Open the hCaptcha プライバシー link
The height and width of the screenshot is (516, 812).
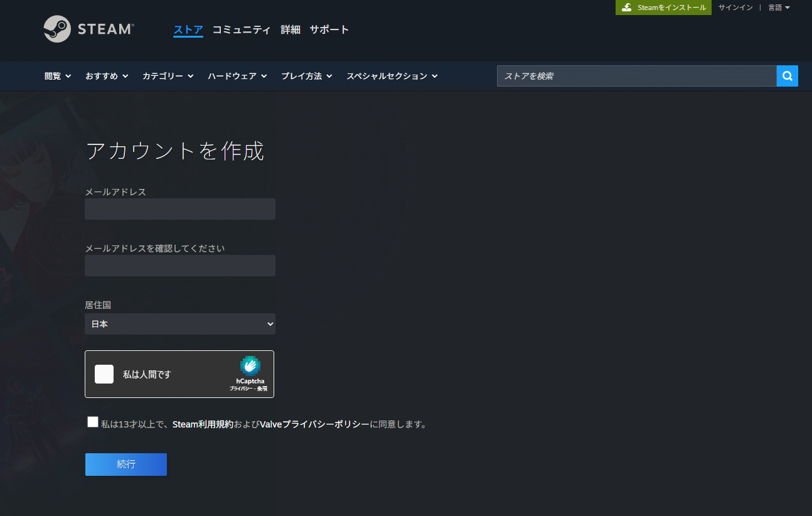click(x=240, y=389)
